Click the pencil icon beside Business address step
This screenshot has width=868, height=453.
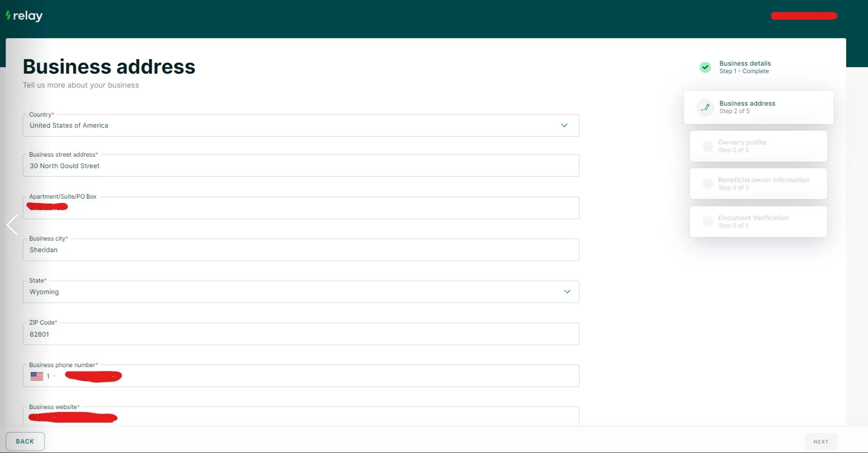[x=705, y=107]
